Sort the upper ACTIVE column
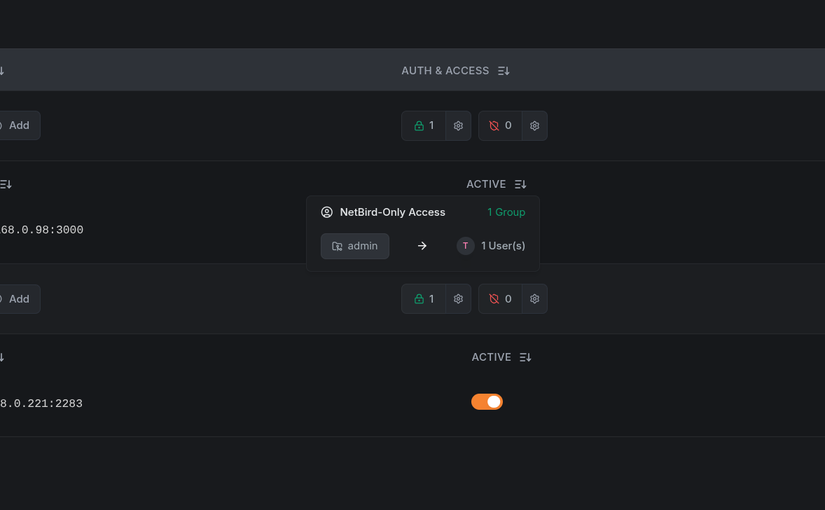This screenshot has width=825, height=510. 520,184
